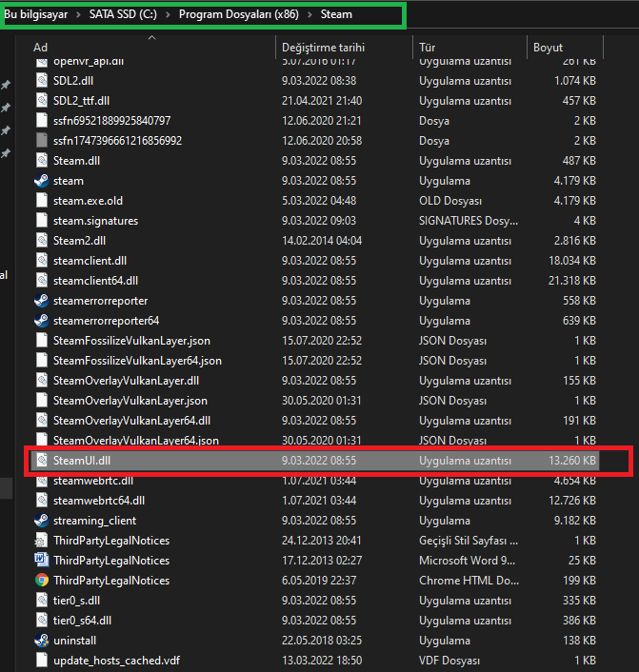Expand the chevron after Bu bilgisayar

pyautogui.click(x=78, y=14)
